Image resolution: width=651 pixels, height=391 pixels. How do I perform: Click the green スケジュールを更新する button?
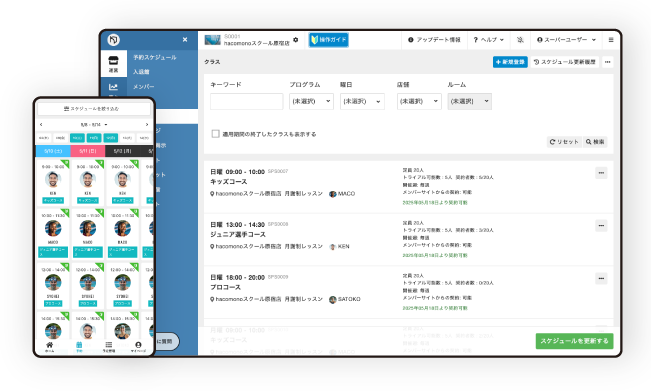click(574, 341)
